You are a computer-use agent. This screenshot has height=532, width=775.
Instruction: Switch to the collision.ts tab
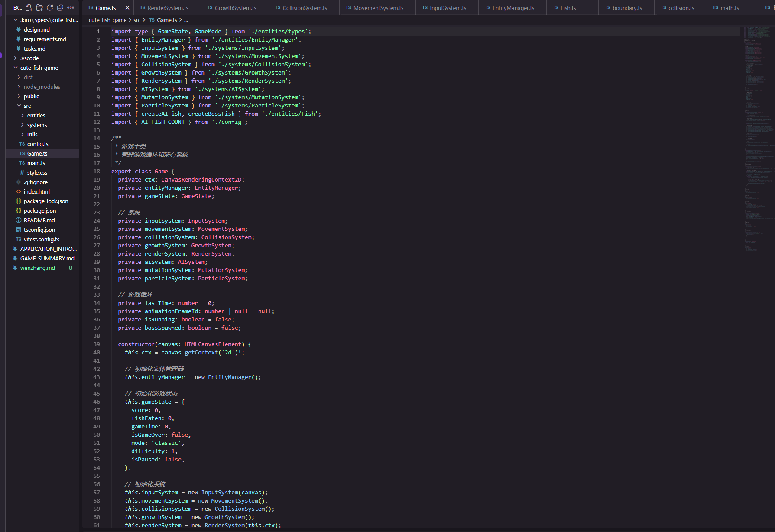(x=681, y=8)
